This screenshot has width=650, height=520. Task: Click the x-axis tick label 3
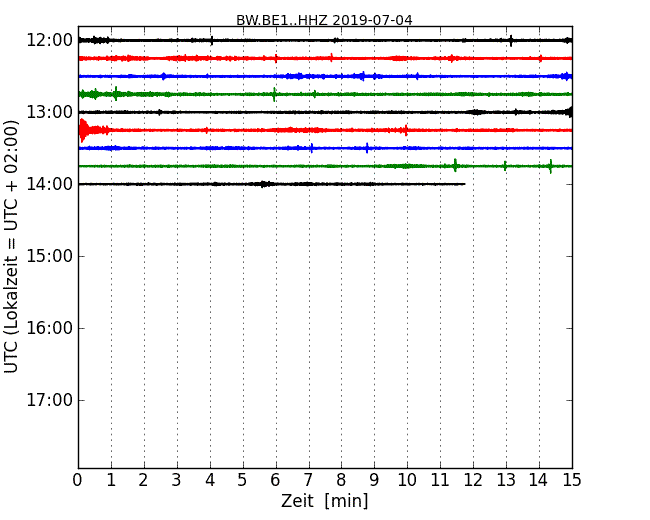click(177, 480)
